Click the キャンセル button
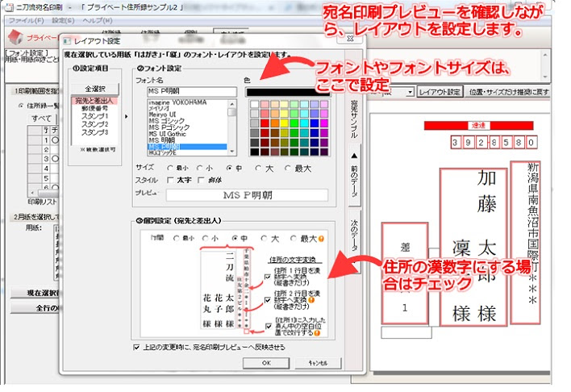571x392 pixels. click(x=318, y=363)
